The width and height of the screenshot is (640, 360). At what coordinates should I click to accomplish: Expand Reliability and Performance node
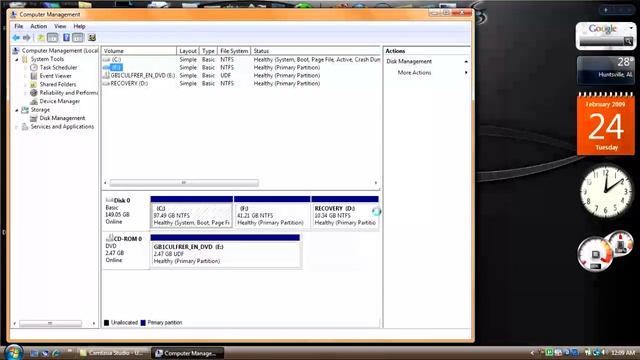pyautogui.click(x=26, y=93)
